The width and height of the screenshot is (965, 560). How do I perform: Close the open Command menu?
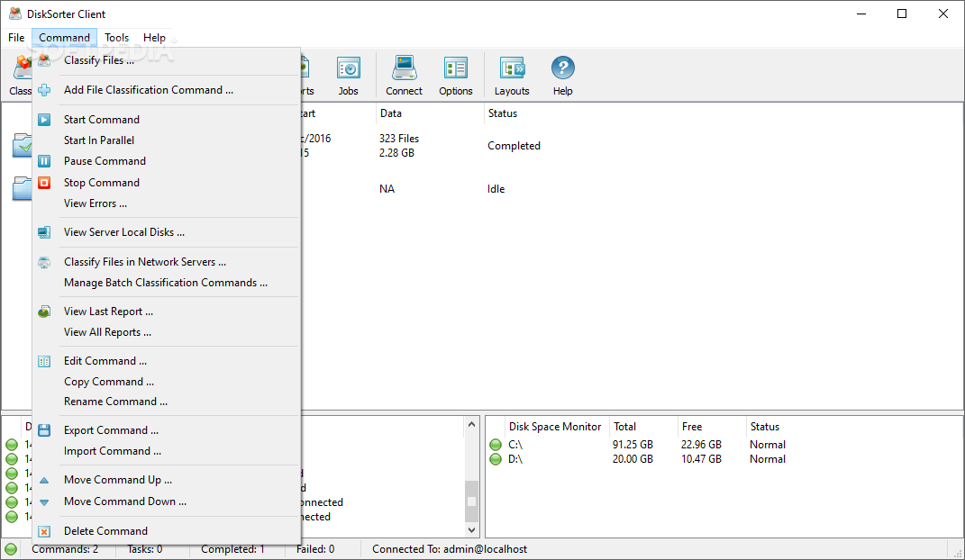coord(64,38)
